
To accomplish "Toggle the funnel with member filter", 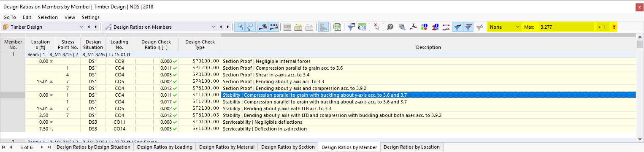I will (468, 27).
